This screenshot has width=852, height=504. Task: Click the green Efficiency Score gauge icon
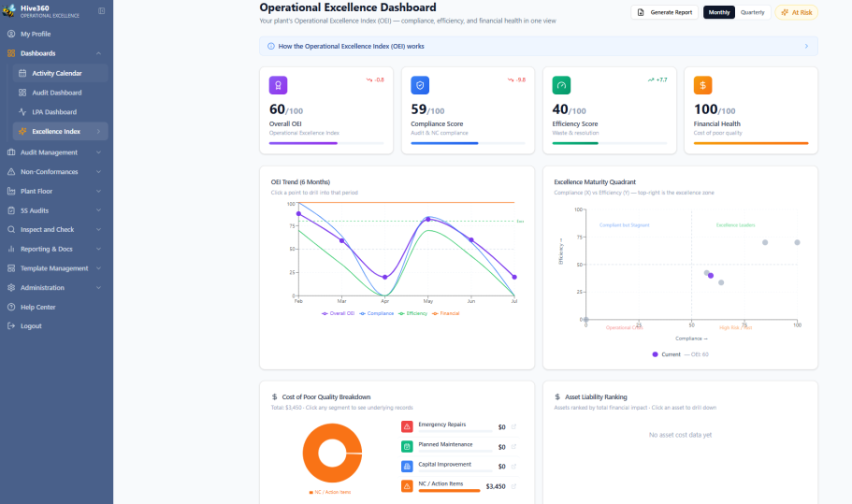point(561,85)
